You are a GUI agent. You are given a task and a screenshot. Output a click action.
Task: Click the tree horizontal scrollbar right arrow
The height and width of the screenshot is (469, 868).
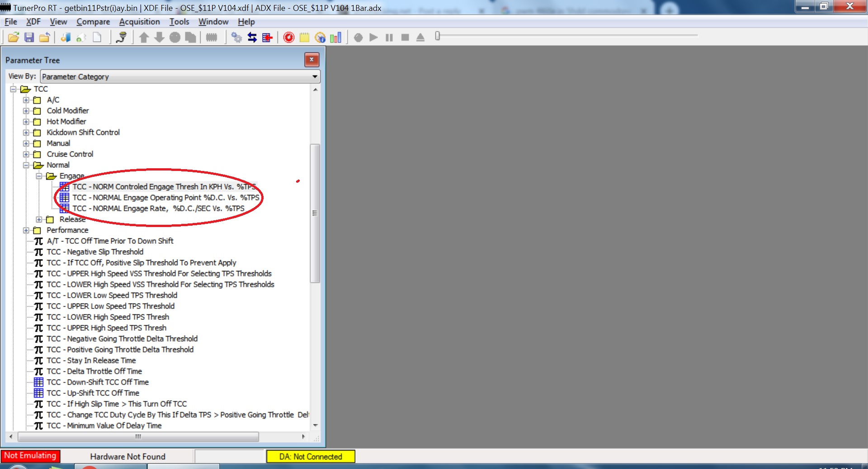coord(303,436)
